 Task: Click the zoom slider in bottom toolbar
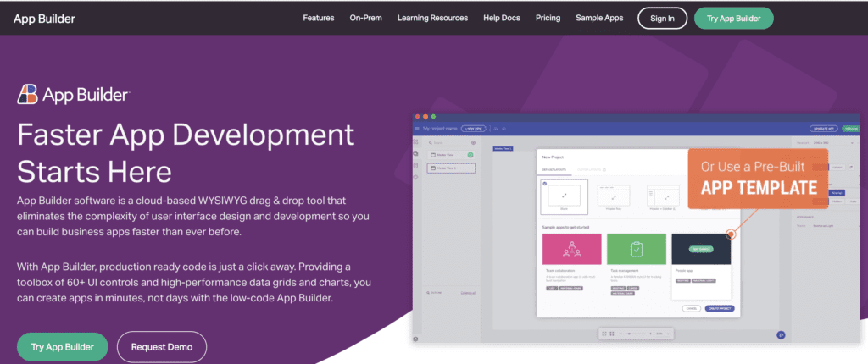(x=635, y=334)
